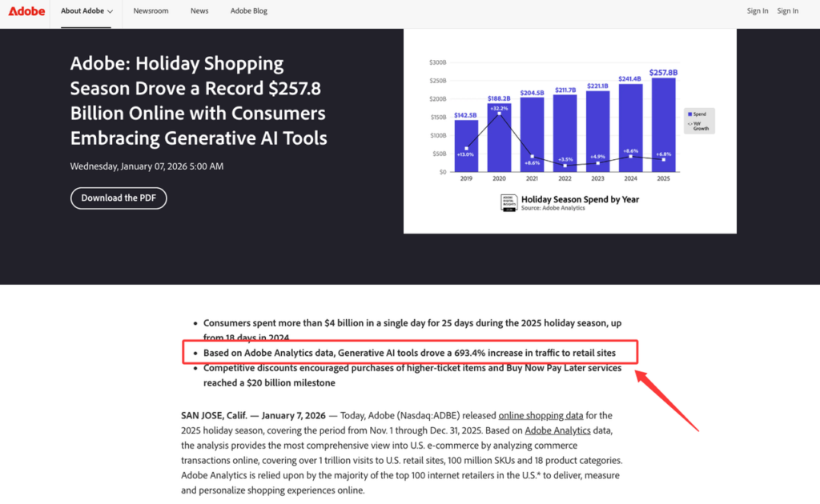Click the bullet about Buy Now Pay Later
The image size is (820, 504).
point(412,375)
